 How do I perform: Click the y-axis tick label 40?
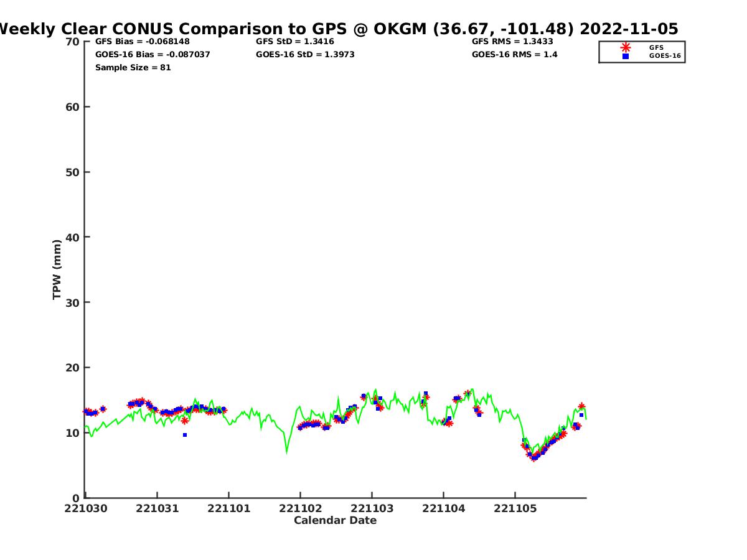(72, 237)
